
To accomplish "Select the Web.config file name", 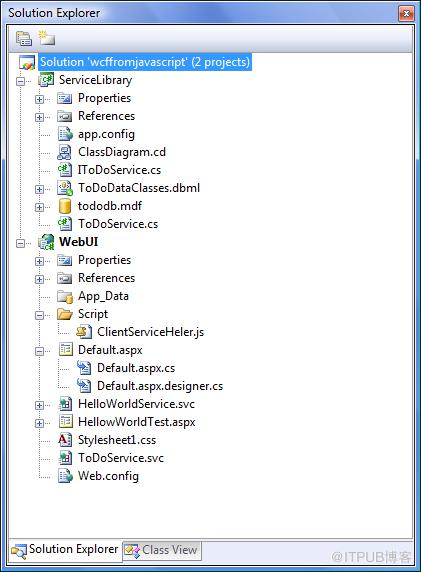I will [108, 476].
